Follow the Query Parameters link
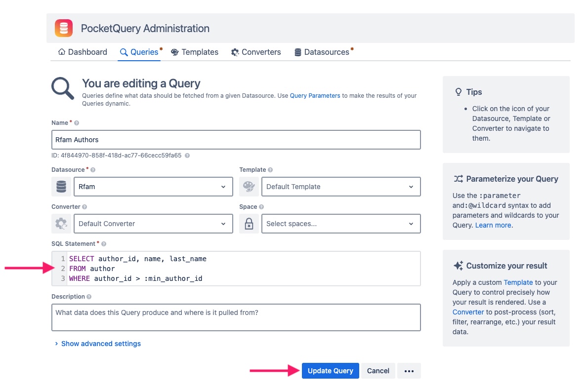The height and width of the screenshot is (390, 588). 315,96
